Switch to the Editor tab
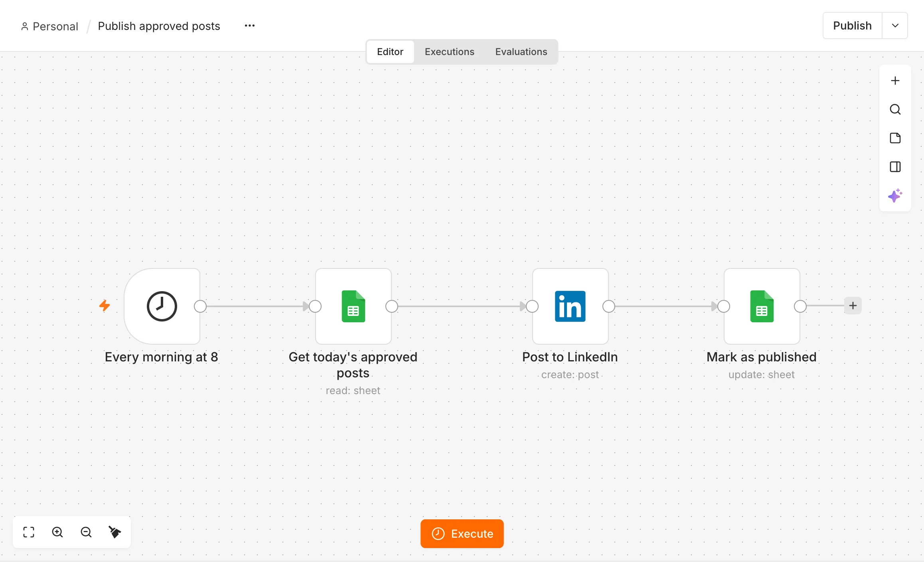924x568 pixels. (x=390, y=52)
